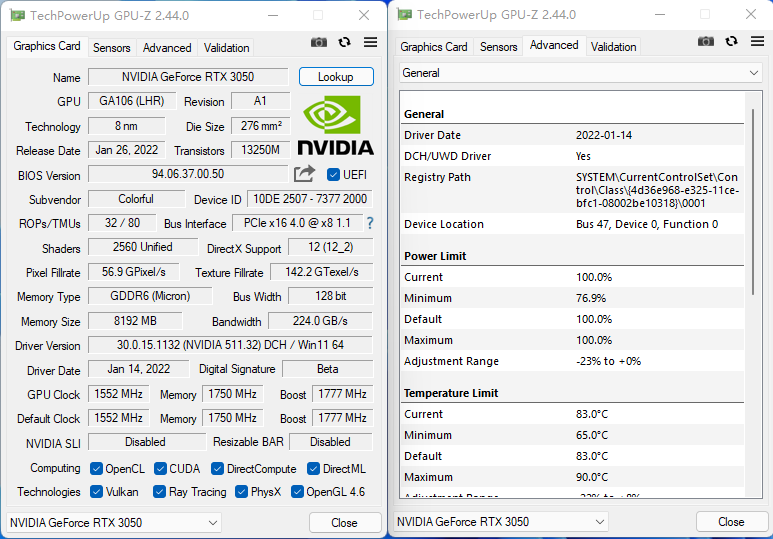The width and height of the screenshot is (773, 539).
Task: Click the Registry Path value text
Action: click(x=657, y=190)
